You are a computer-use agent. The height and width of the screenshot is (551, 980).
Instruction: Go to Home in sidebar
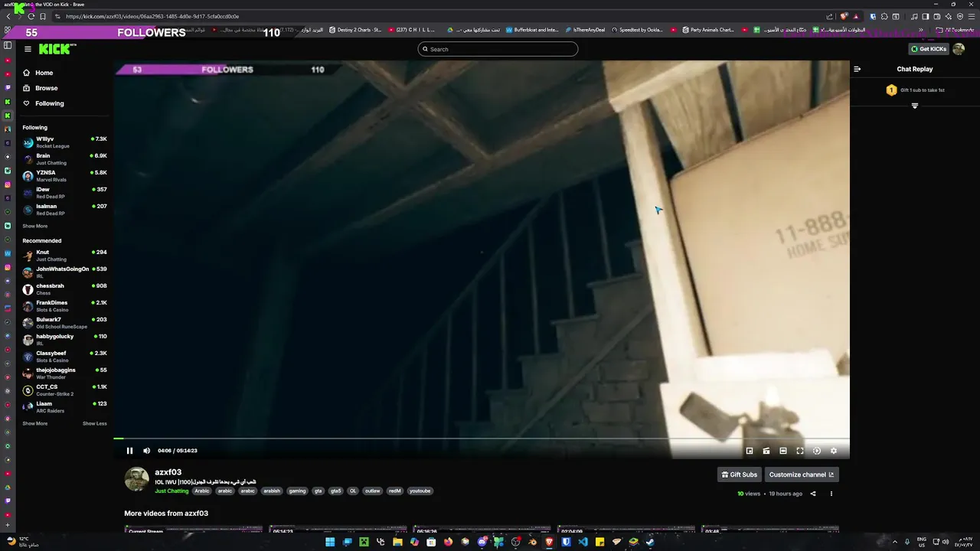(38, 73)
